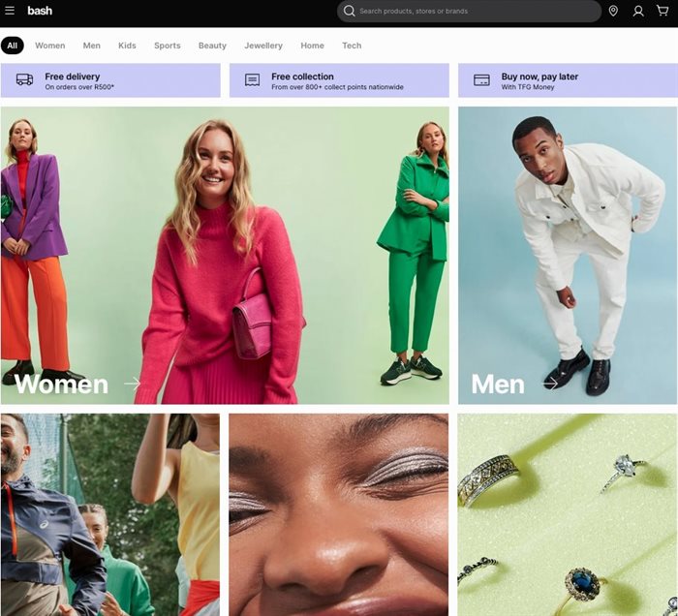Viewport: 678px width, 616px height.
Task: Click the arrow next to Men
Action: (550, 385)
